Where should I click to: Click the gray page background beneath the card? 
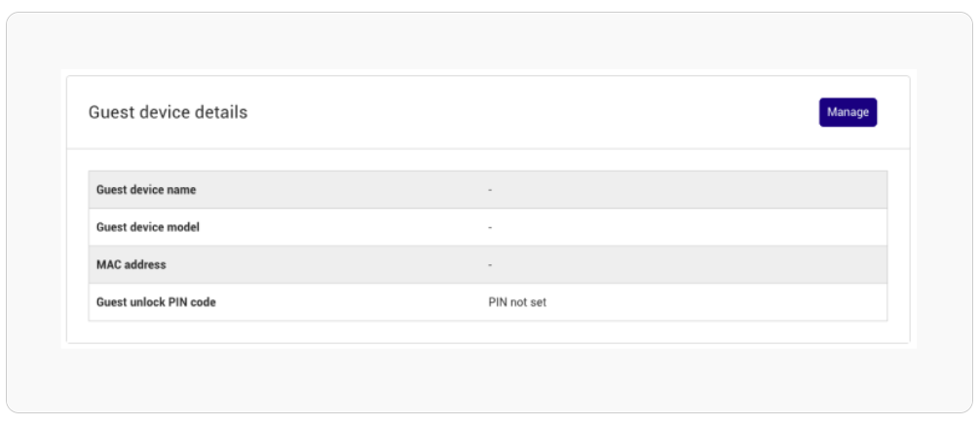[x=489, y=378]
